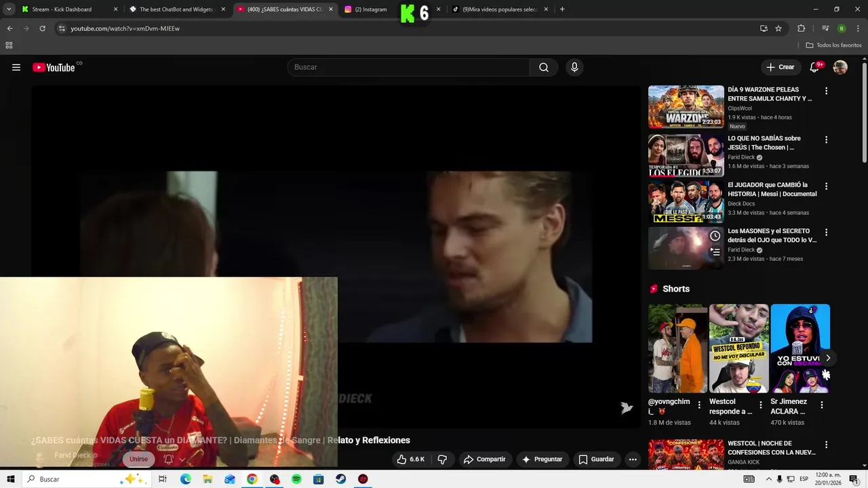Open options for WESTCOL NOCHE DE CONFESIONES
This screenshot has height=488, width=868.
[826, 445]
